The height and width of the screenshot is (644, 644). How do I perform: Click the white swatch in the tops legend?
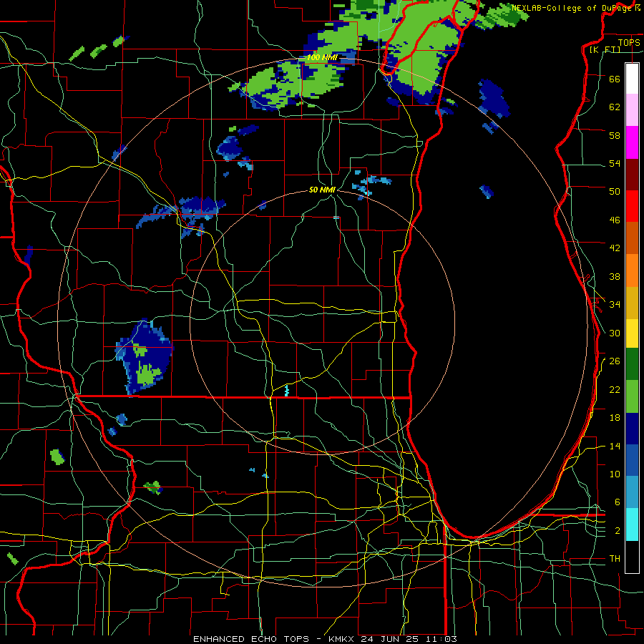point(632,79)
